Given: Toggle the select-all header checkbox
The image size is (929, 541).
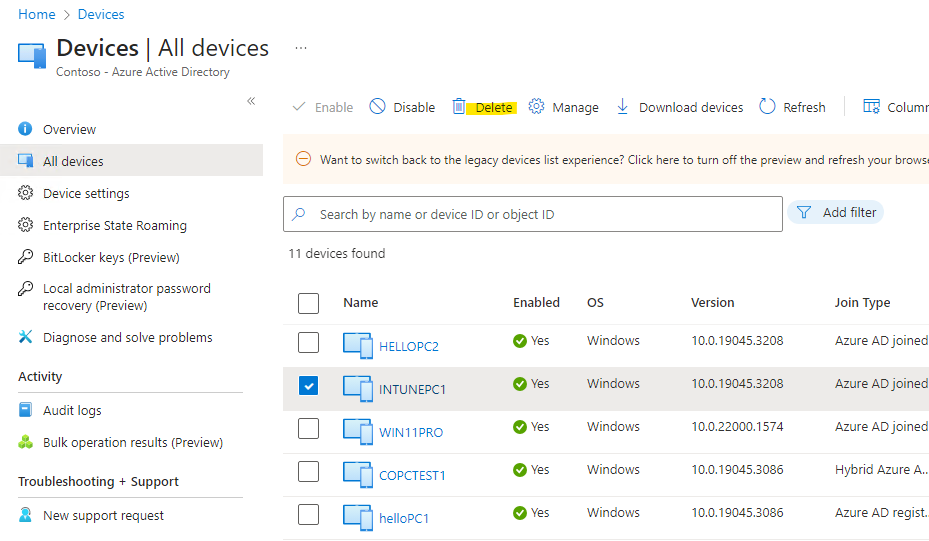Looking at the screenshot, I should point(308,303).
